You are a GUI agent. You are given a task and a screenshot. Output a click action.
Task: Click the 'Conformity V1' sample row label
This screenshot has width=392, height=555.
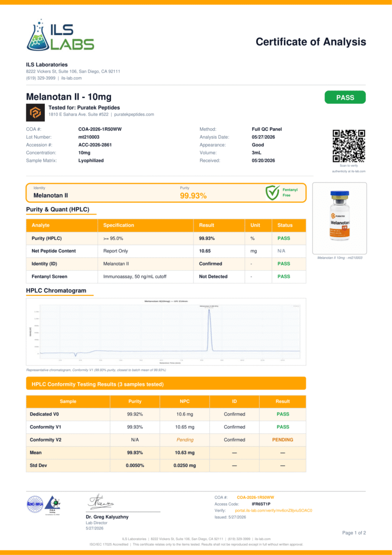point(45,427)
